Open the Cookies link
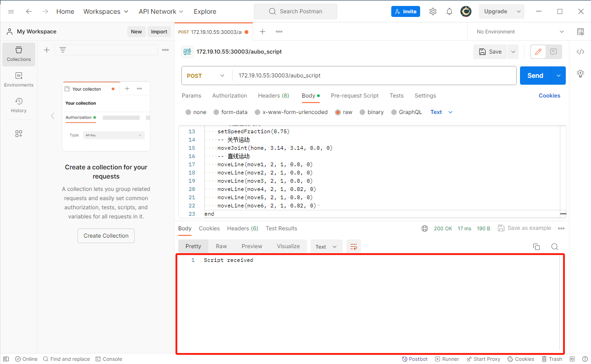 (x=549, y=96)
